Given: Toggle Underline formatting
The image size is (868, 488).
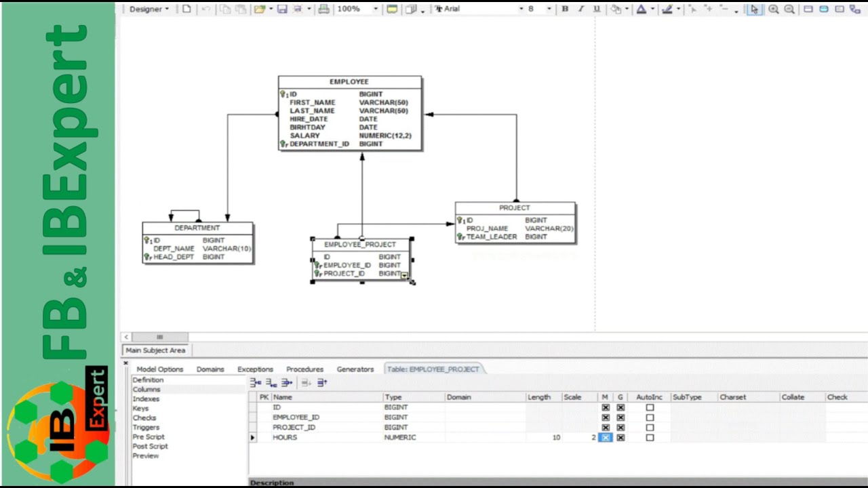Looking at the screenshot, I should [x=597, y=9].
